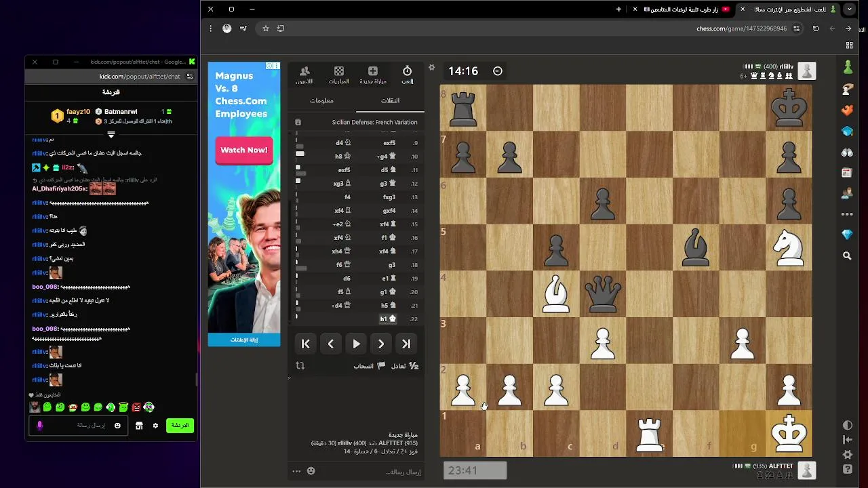Open the New Game tab with plus icon
This screenshot has width=868, height=488.
coord(372,75)
